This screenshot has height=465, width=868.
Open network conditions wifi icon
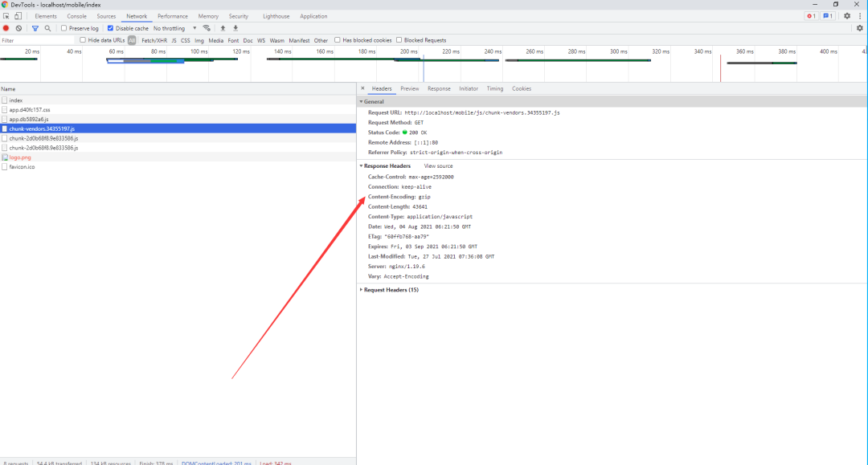[x=207, y=28]
